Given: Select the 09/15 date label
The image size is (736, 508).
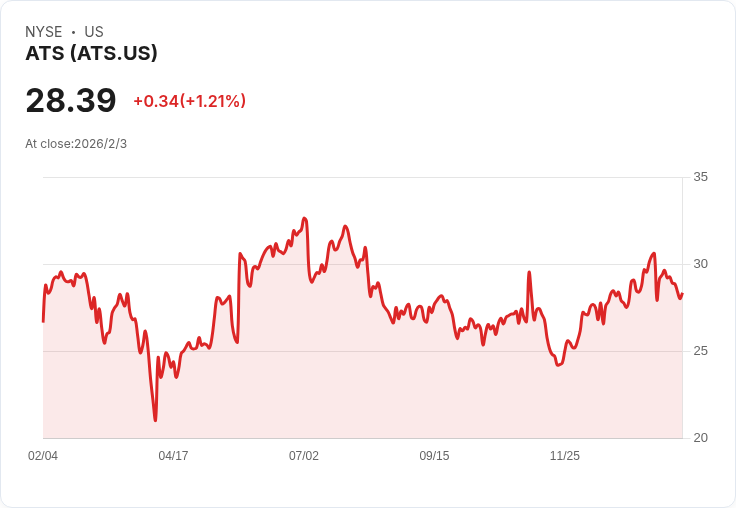Looking at the screenshot, I should click(x=434, y=456).
